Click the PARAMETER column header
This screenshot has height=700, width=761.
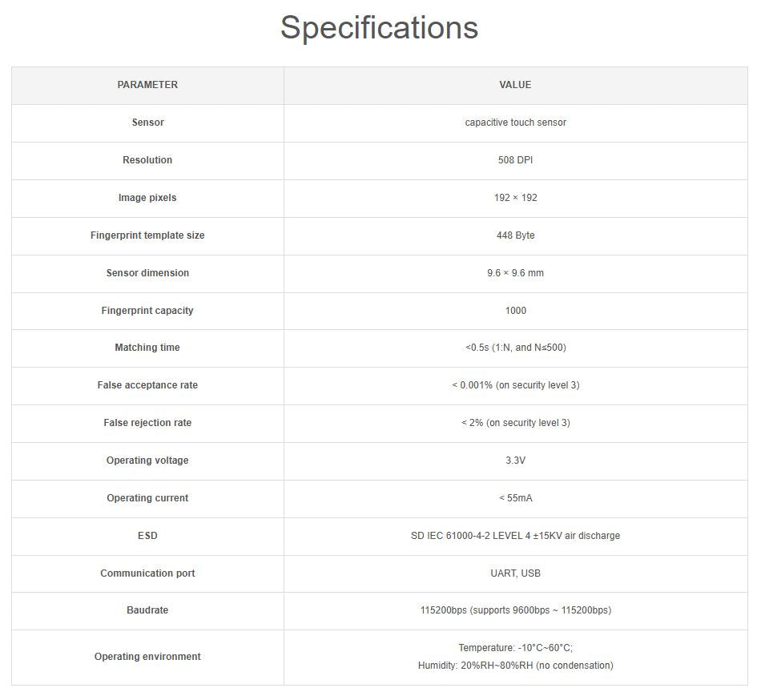(147, 85)
